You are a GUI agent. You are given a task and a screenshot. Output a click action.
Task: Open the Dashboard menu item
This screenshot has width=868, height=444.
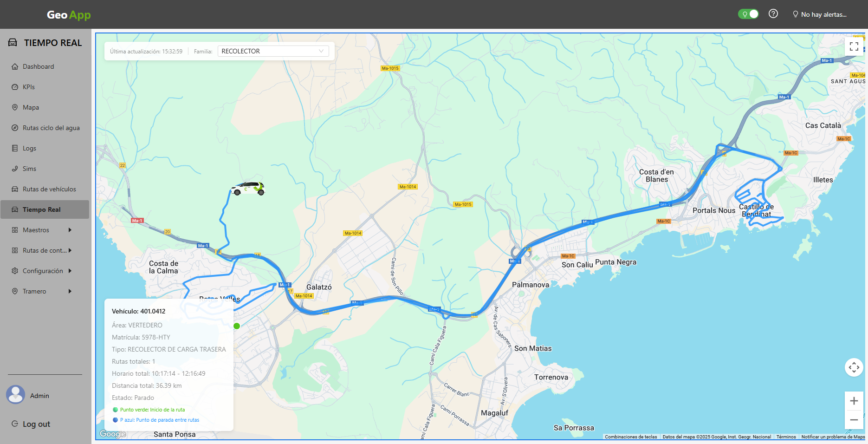click(38, 66)
